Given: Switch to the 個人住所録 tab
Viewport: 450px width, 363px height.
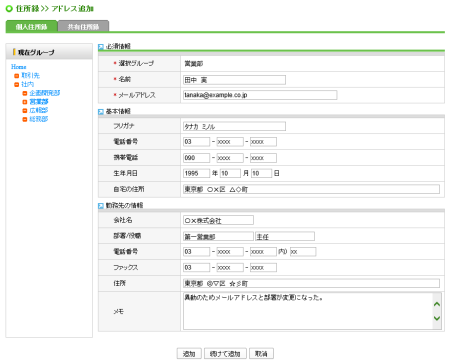Looking at the screenshot, I should pos(31,26).
